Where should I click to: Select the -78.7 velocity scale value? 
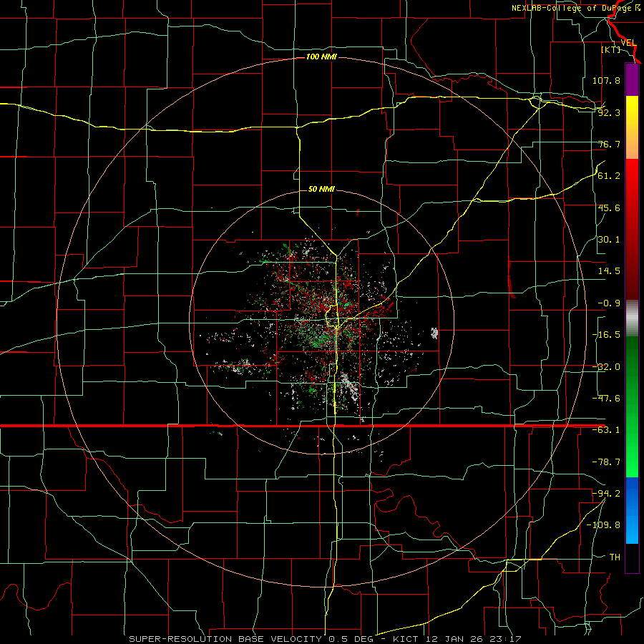pos(606,462)
